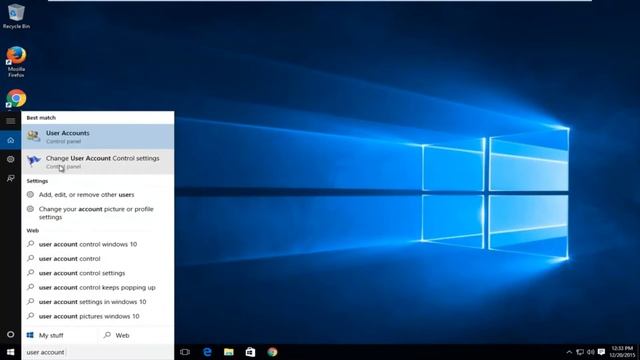Open the Windows Store from taskbar
Image resolution: width=640 pixels, height=360 pixels.
(250, 352)
